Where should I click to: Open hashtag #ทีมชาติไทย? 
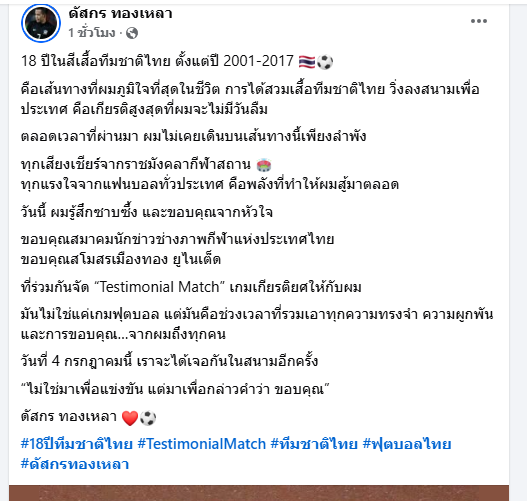click(x=314, y=444)
